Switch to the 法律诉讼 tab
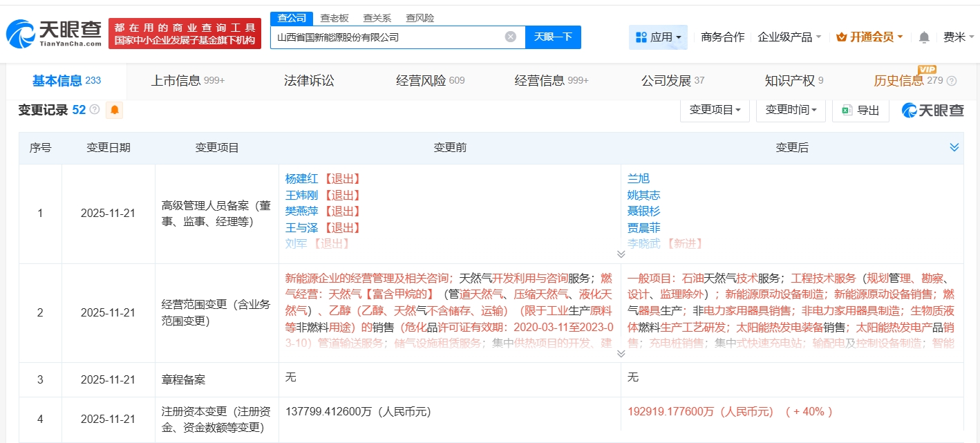 (x=308, y=79)
